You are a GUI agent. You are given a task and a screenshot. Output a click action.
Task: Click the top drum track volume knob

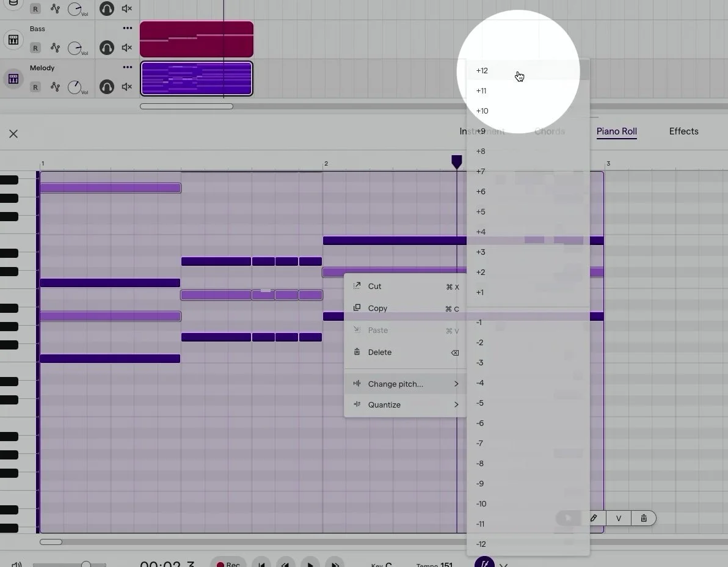pos(75,9)
